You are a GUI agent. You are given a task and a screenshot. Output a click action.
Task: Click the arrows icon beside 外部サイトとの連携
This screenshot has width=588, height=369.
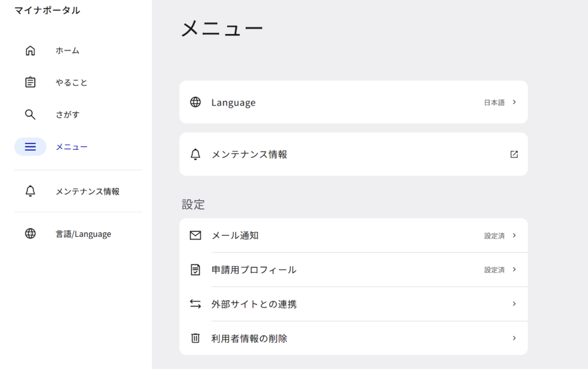[195, 304]
